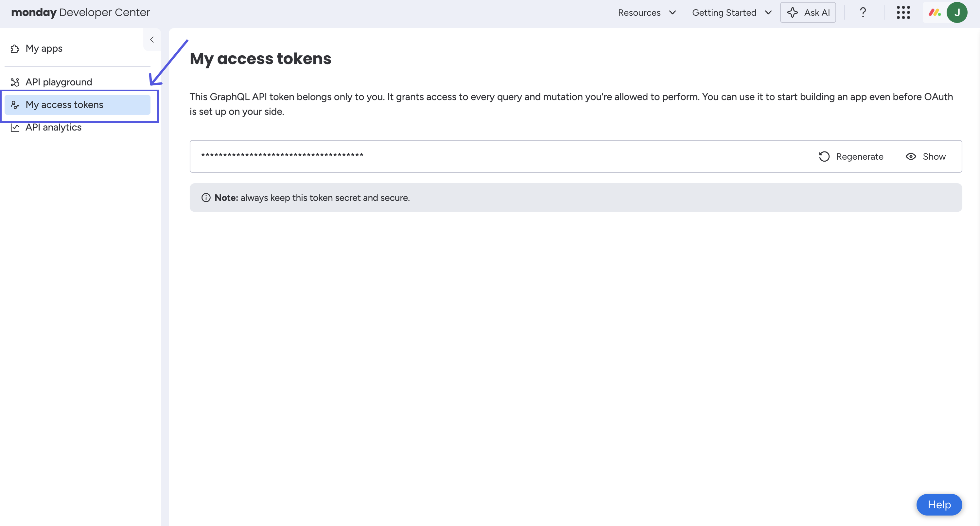Click the blue Help button

(x=939, y=504)
